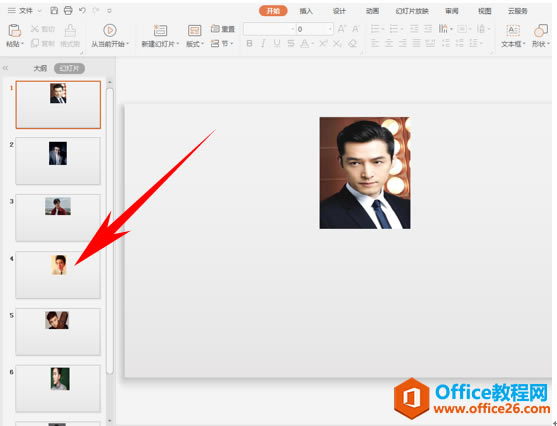Click the Save icon in title bar
Viewport: 557px width, 426px height.
coord(54,11)
